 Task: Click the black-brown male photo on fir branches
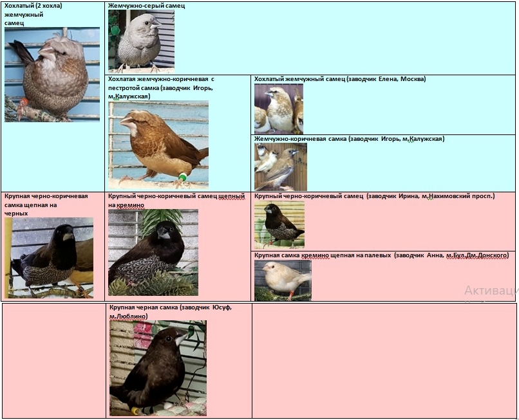coord(153,252)
